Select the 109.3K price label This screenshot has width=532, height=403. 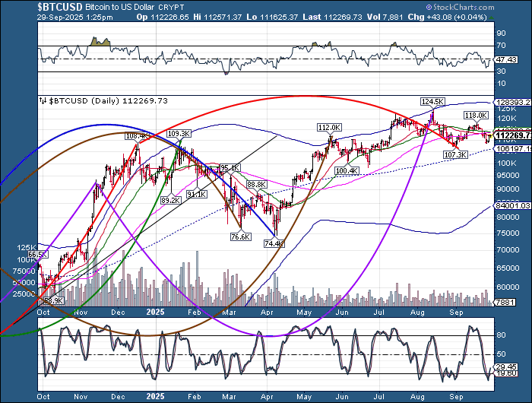click(x=178, y=134)
